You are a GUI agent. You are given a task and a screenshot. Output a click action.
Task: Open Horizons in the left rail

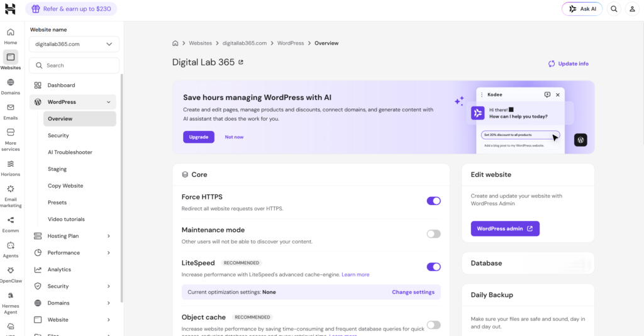pyautogui.click(x=10, y=169)
